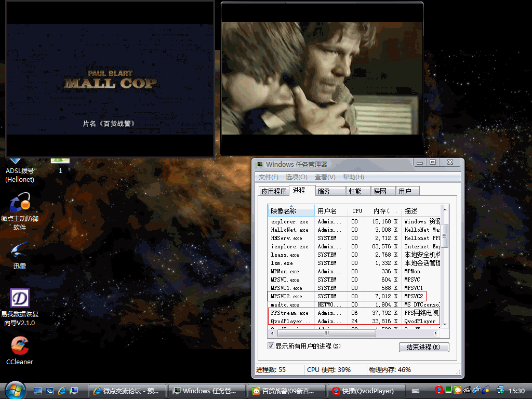Screen dimensions: 532x399
Task: Switch to the 性能 tab
Action: [358, 191]
